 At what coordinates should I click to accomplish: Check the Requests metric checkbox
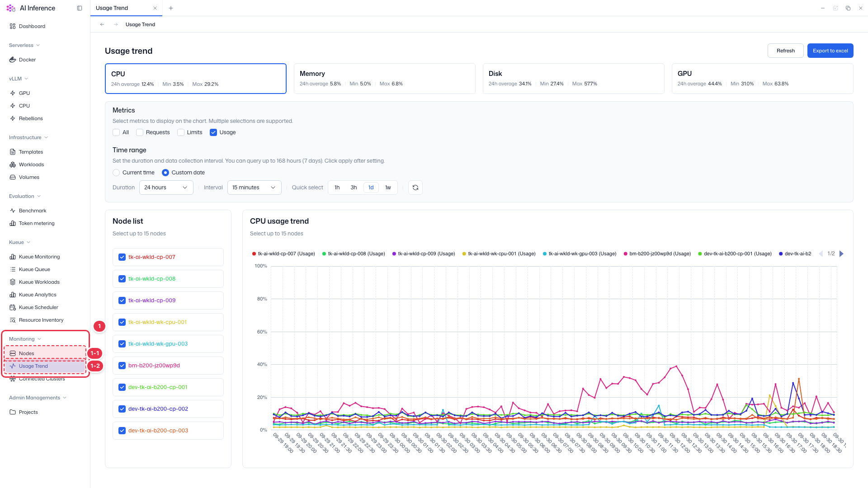[x=140, y=132]
